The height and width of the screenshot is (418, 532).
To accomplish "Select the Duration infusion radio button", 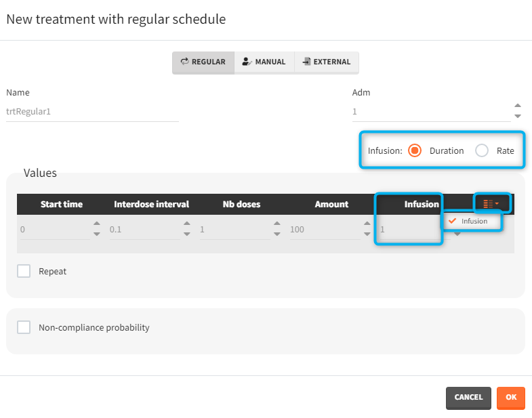I will click(415, 150).
